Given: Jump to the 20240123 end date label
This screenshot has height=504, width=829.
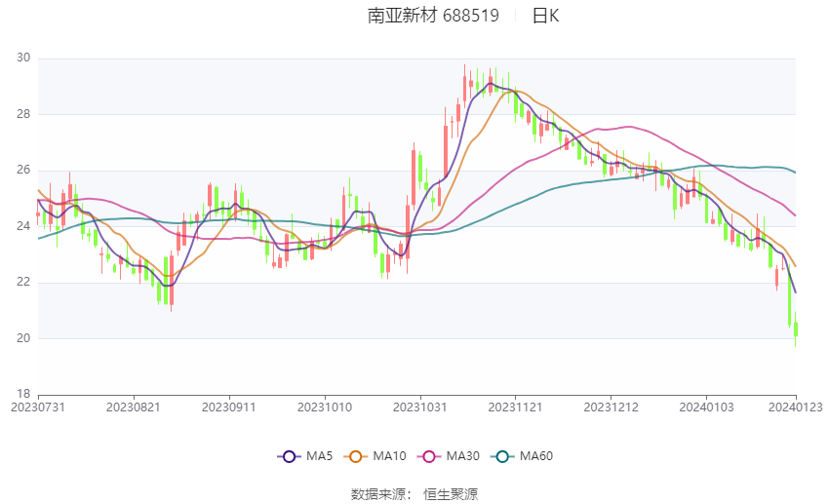Looking at the screenshot, I should tap(796, 405).
